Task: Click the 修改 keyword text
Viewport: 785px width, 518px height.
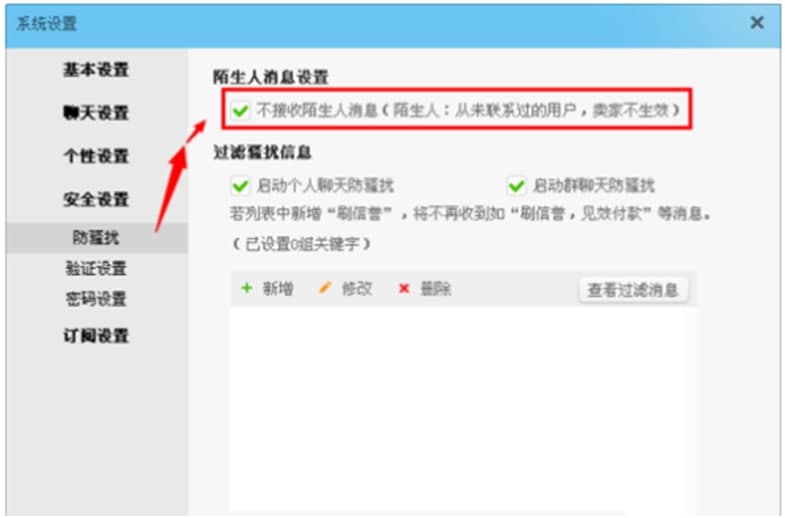Action: pos(357,288)
